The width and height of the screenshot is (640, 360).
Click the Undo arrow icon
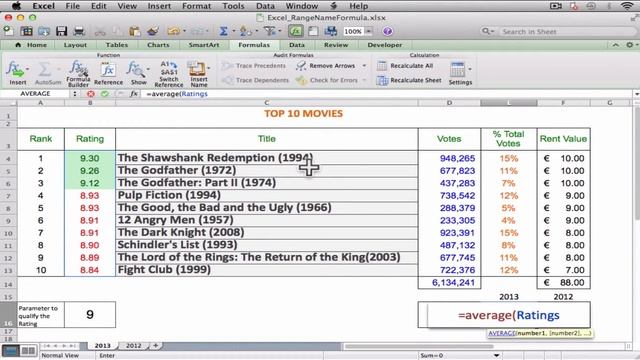point(173,31)
